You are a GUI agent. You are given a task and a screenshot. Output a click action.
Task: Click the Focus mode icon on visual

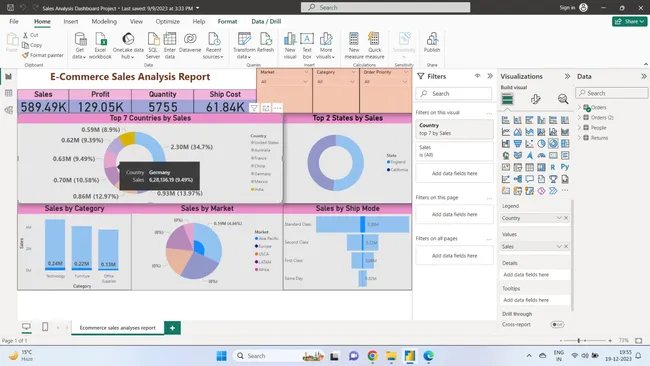pyautogui.click(x=266, y=108)
